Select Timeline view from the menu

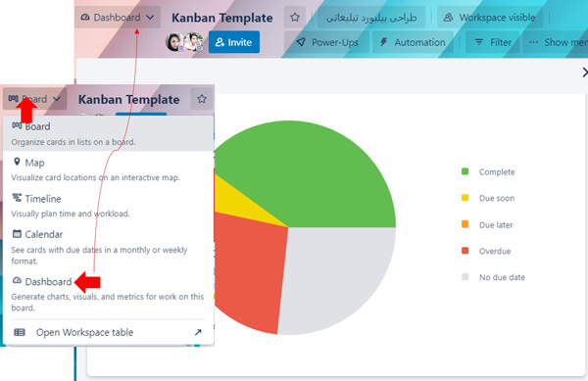(109, 206)
